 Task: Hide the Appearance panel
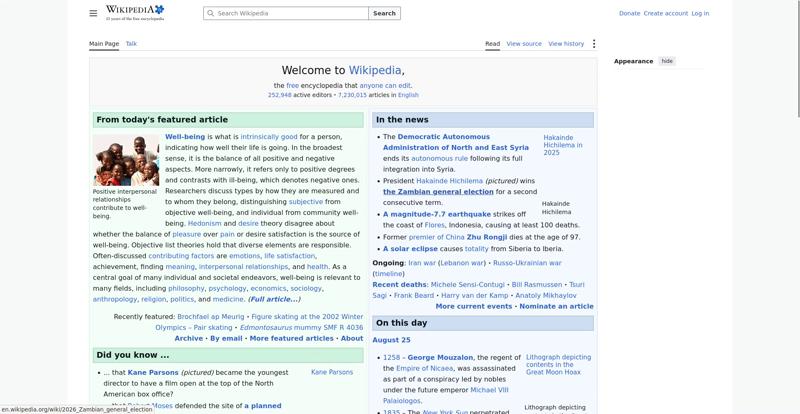tap(667, 61)
